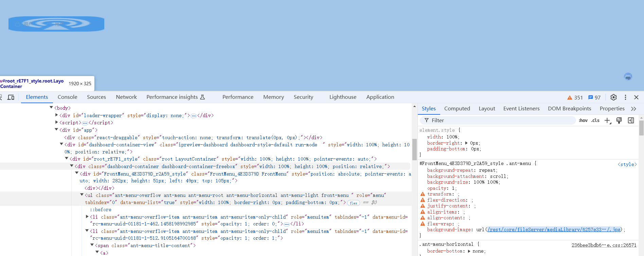Open the Memory tab
The image size is (644, 256).
pyautogui.click(x=273, y=97)
